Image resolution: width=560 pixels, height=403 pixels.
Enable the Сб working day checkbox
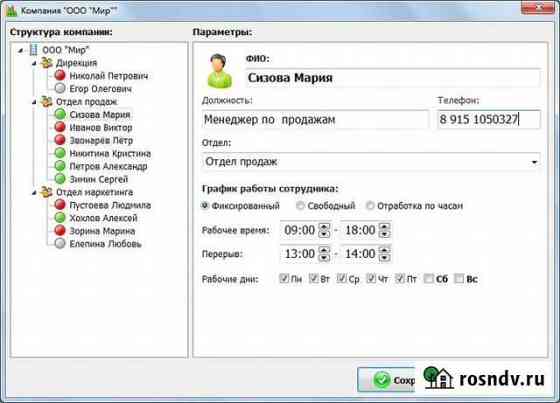(429, 278)
